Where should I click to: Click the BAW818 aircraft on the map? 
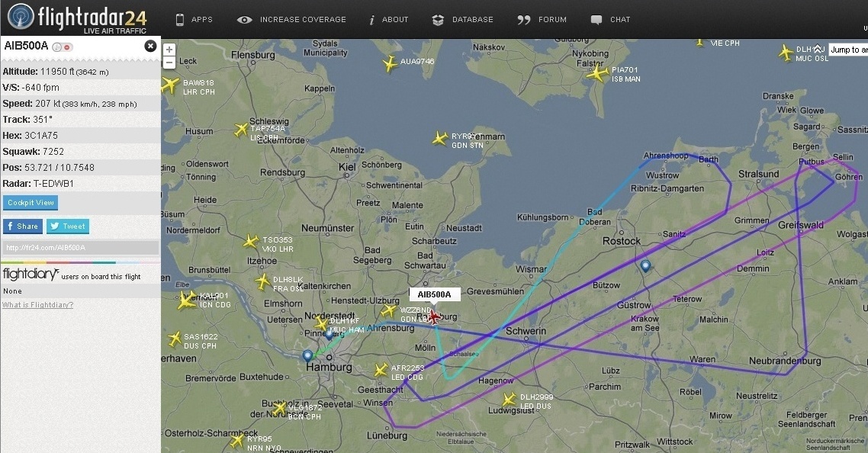pyautogui.click(x=169, y=85)
